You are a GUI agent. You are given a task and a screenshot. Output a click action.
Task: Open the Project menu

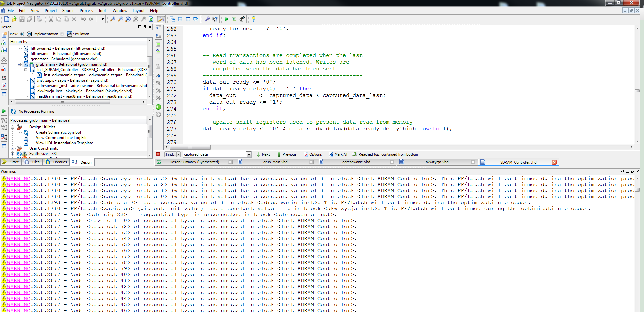point(51,11)
